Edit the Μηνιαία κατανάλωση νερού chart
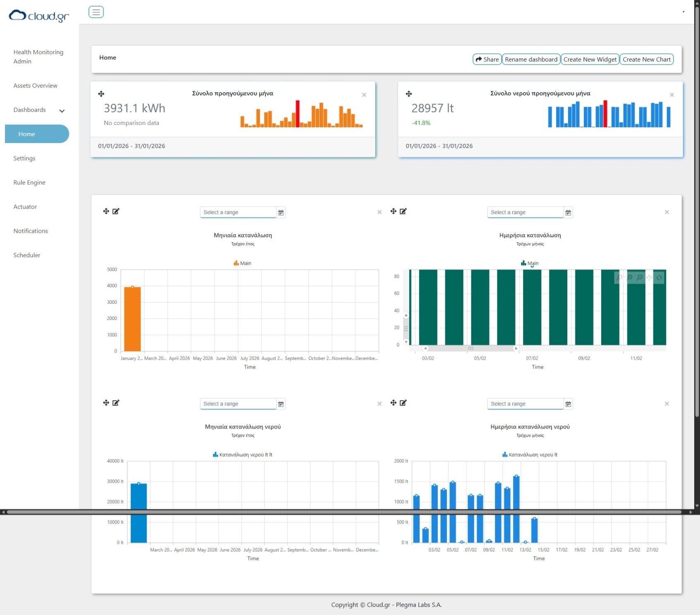This screenshot has height=615, width=700. (116, 403)
